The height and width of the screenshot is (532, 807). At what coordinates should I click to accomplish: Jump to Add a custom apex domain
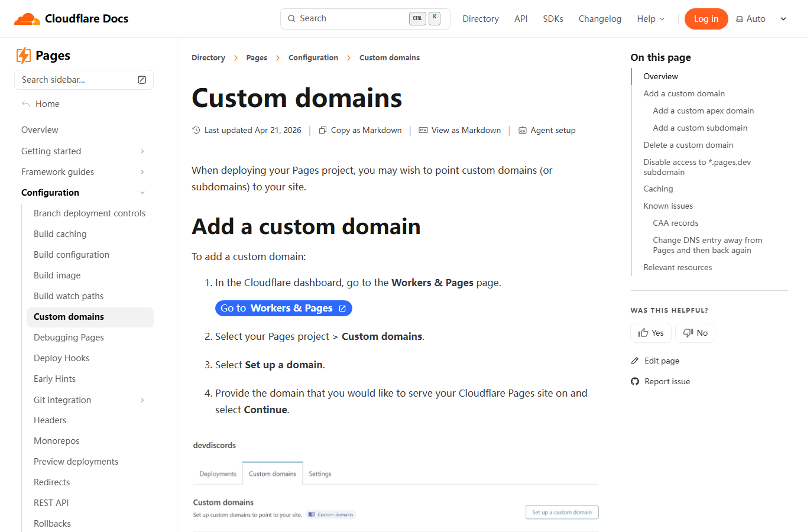(x=704, y=111)
